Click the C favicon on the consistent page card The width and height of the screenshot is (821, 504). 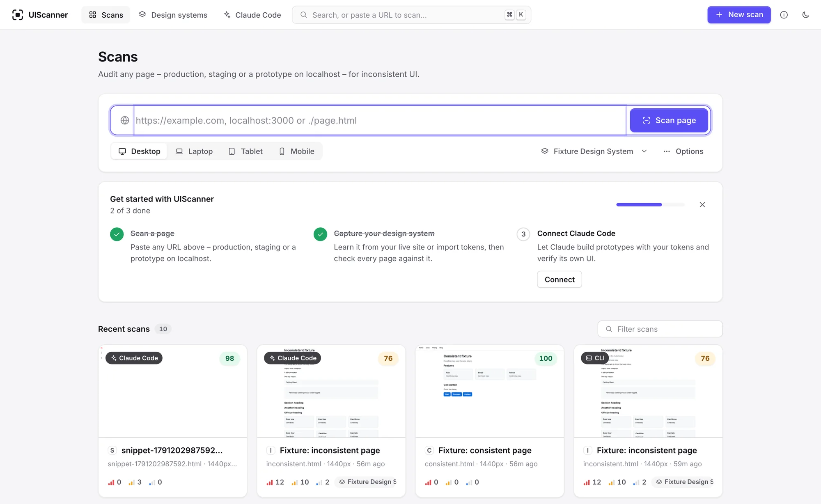pyautogui.click(x=429, y=450)
